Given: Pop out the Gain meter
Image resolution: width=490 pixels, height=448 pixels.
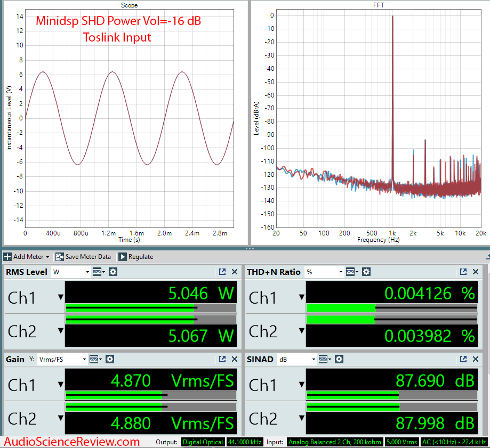Looking at the screenshot, I should pyautogui.click(x=222, y=360).
